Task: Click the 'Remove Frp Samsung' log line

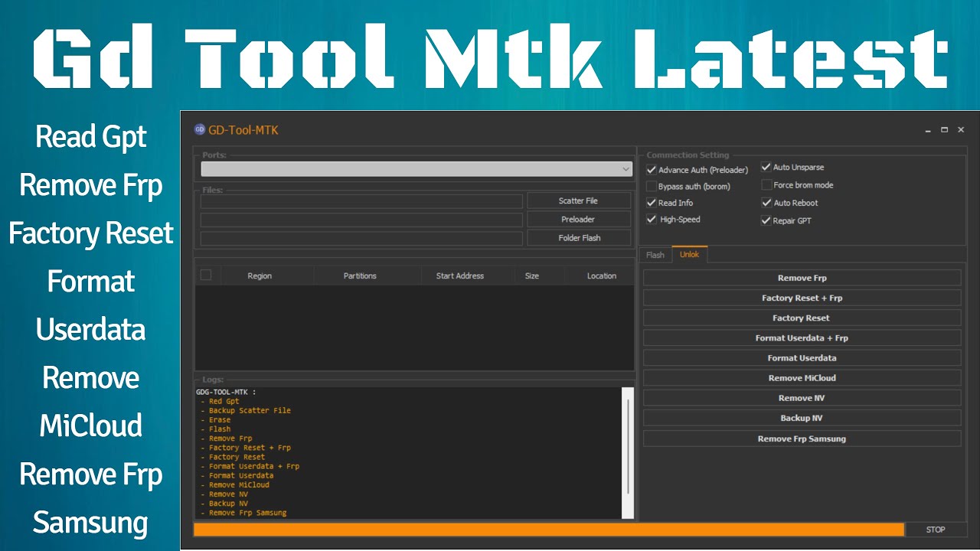Action: (243, 513)
